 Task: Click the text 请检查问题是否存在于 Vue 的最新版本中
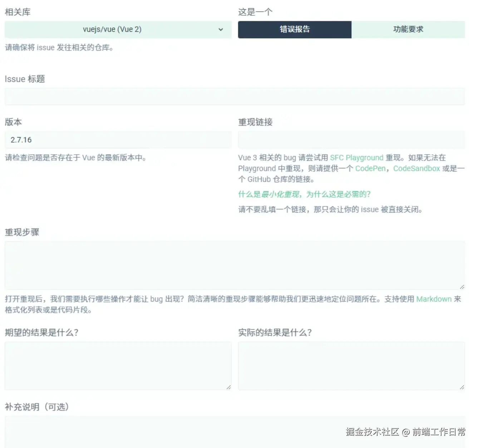(x=75, y=158)
